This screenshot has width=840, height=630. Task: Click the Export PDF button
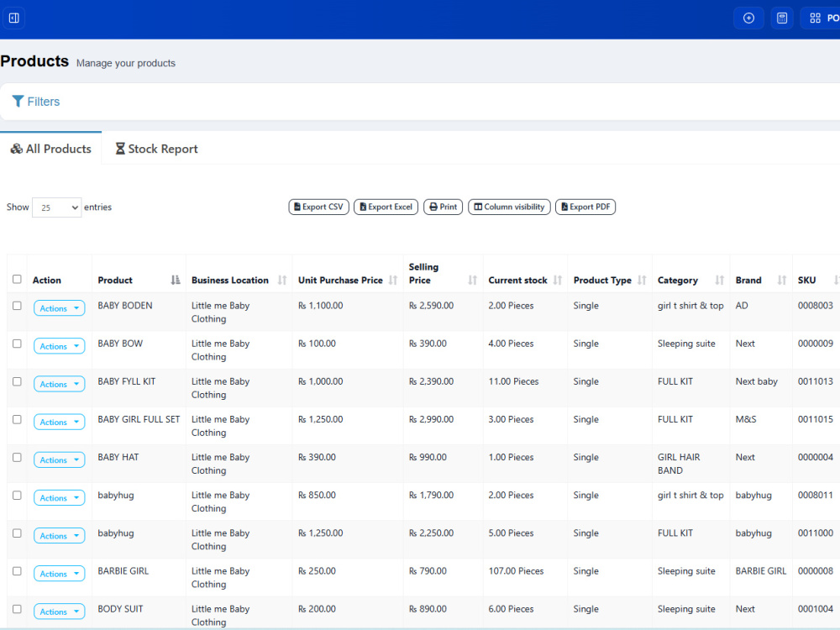click(x=585, y=207)
